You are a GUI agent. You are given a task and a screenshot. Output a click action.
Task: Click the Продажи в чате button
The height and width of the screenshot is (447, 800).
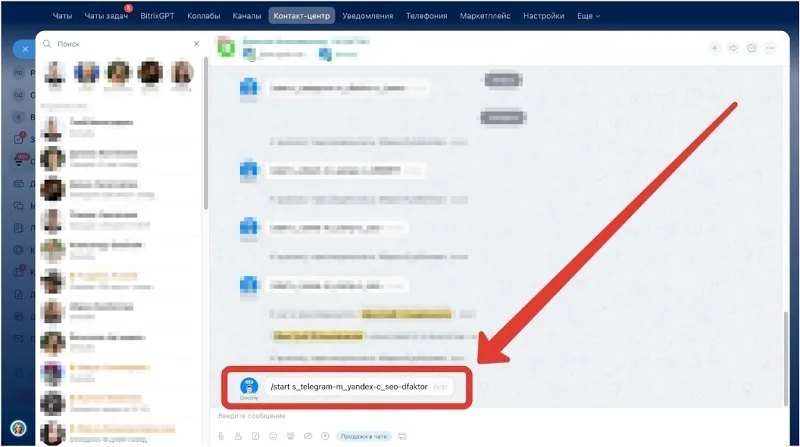point(364,436)
